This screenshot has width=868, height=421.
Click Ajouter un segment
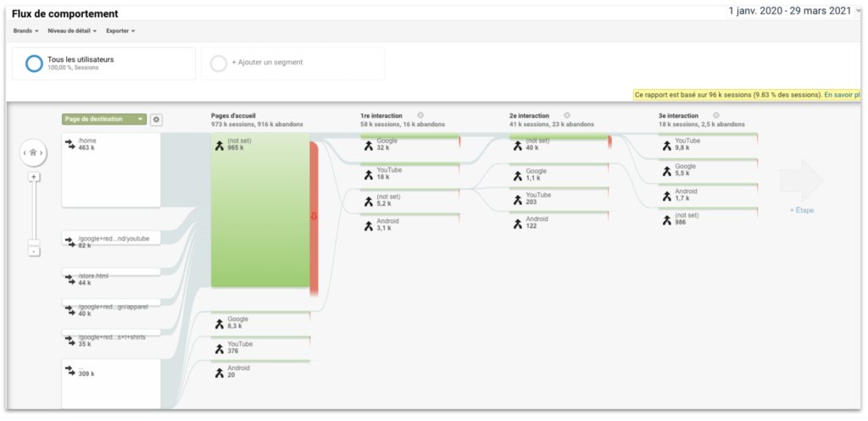point(267,63)
